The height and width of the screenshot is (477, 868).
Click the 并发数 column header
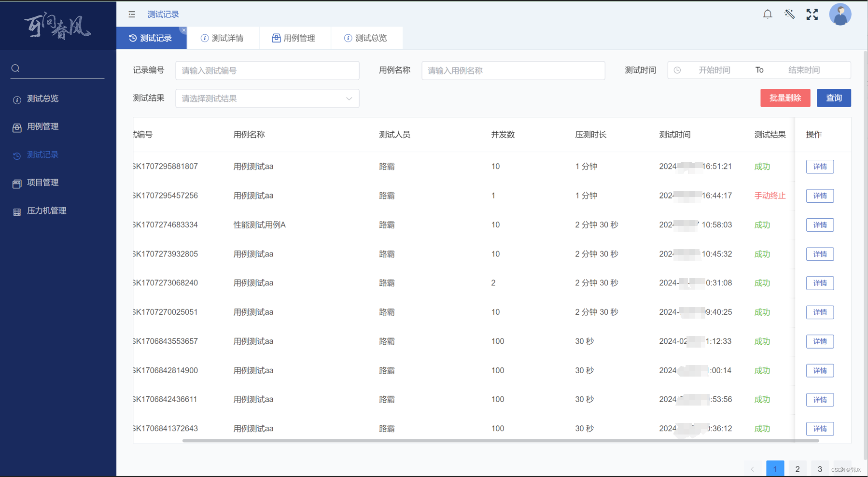click(x=503, y=135)
